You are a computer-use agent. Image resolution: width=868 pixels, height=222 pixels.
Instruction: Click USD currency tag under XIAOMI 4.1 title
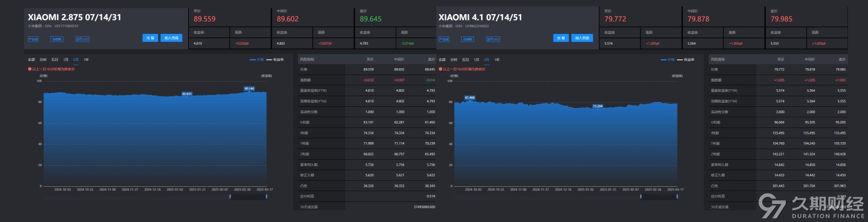[x=493, y=40]
